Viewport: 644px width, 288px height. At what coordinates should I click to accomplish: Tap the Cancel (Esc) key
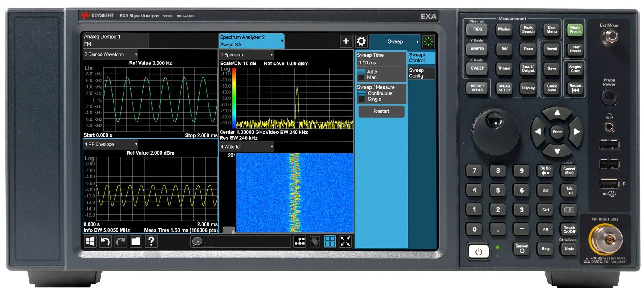coord(569,171)
